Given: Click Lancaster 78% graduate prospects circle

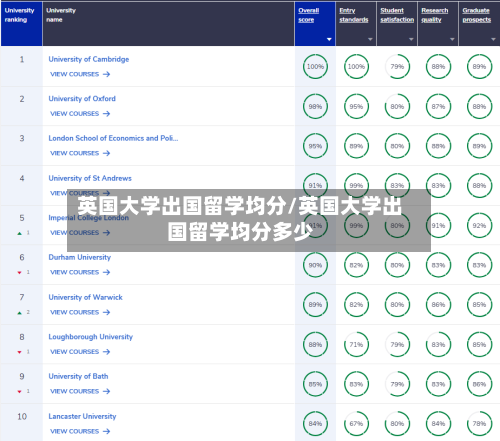Looking at the screenshot, I should (x=479, y=424).
